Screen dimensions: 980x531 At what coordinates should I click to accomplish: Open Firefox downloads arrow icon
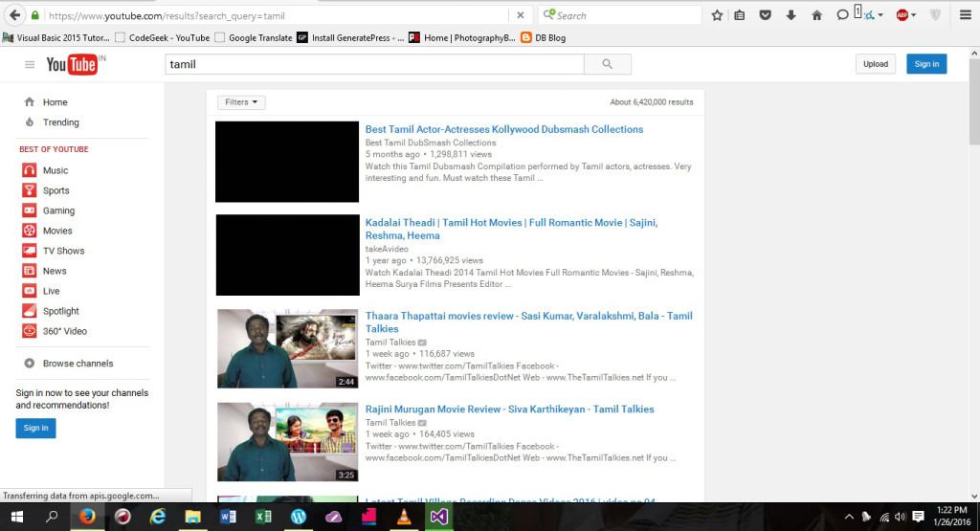791,15
